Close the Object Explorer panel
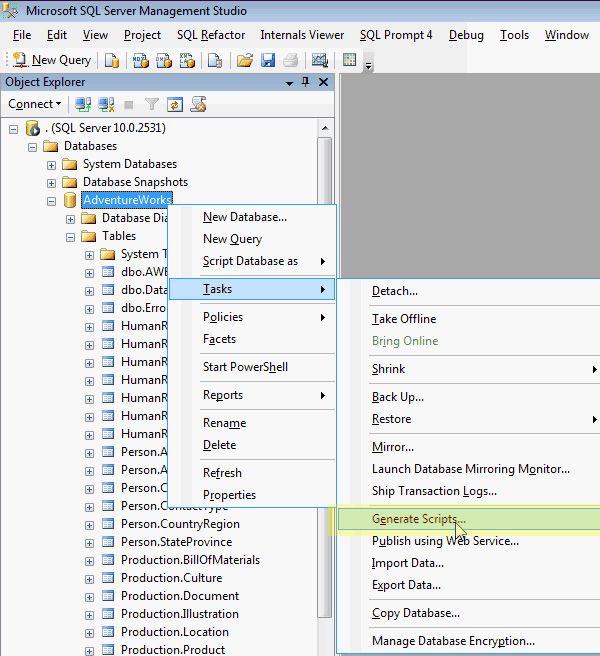This screenshot has height=656, width=600. coord(323,82)
